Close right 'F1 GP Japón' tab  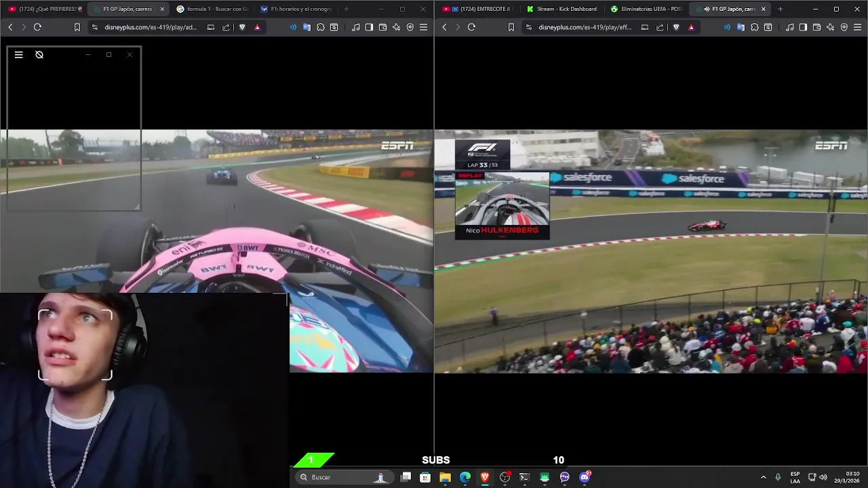[764, 9]
